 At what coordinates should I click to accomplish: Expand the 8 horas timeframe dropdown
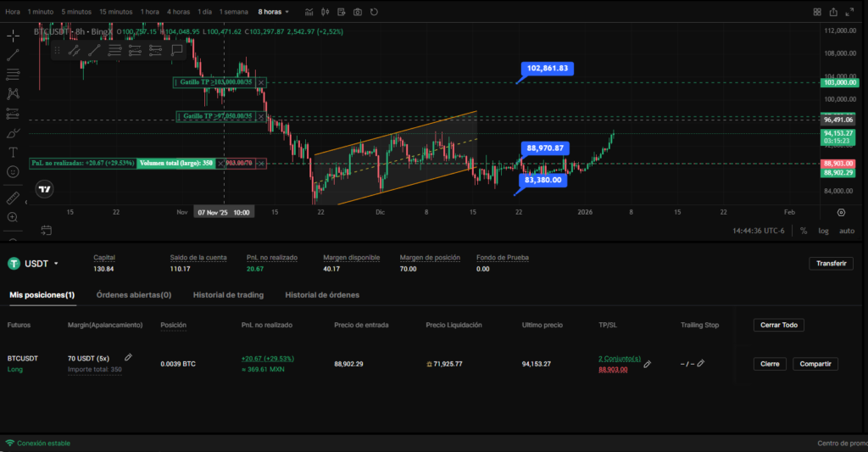pos(274,12)
